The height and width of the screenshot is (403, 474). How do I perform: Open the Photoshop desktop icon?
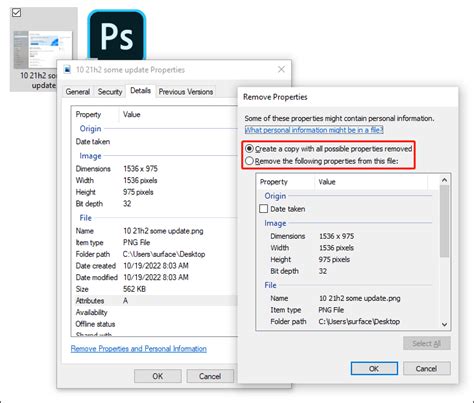[x=117, y=36]
